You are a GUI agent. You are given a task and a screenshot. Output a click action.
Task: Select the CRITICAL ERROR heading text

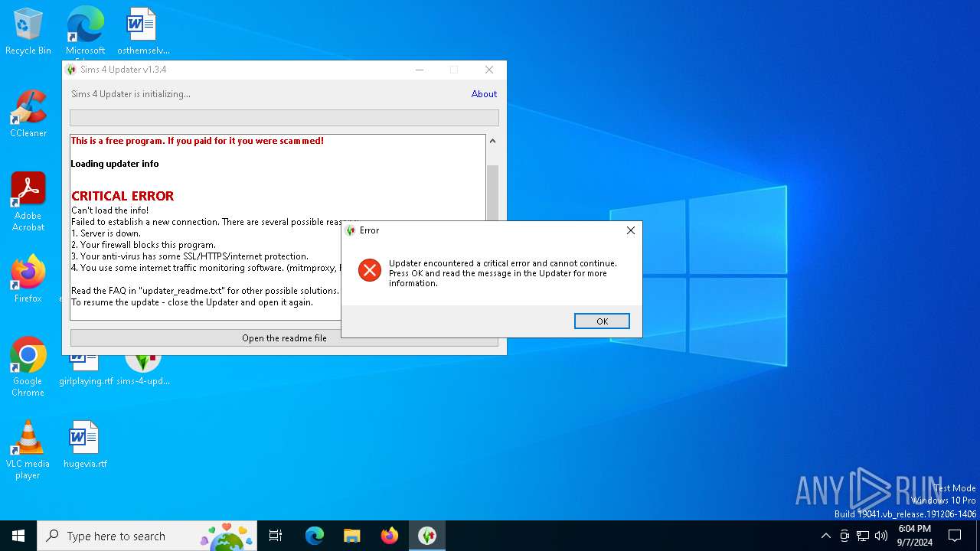click(122, 196)
